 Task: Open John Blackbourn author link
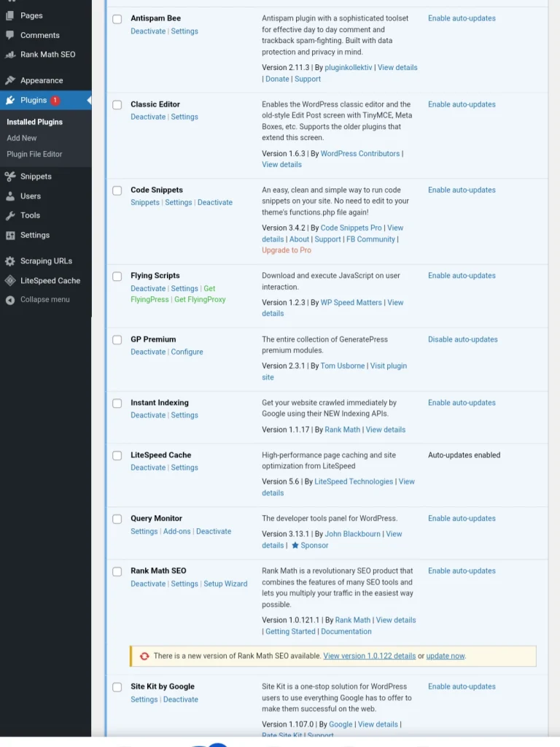point(352,534)
